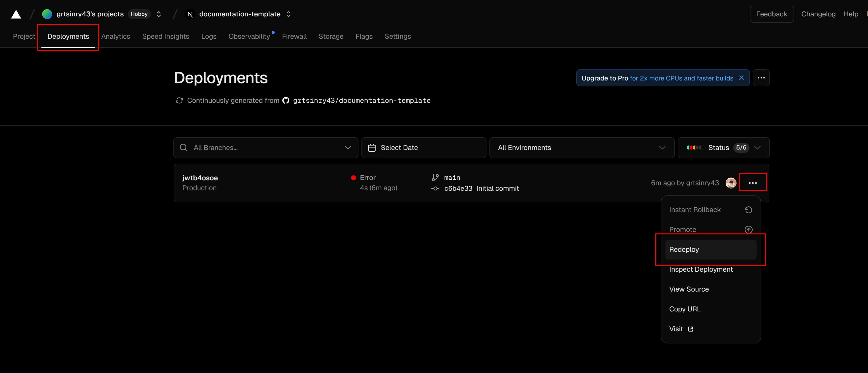Expand the All Branches chevron
Viewport: 868px width, 373px height.
tap(348, 148)
